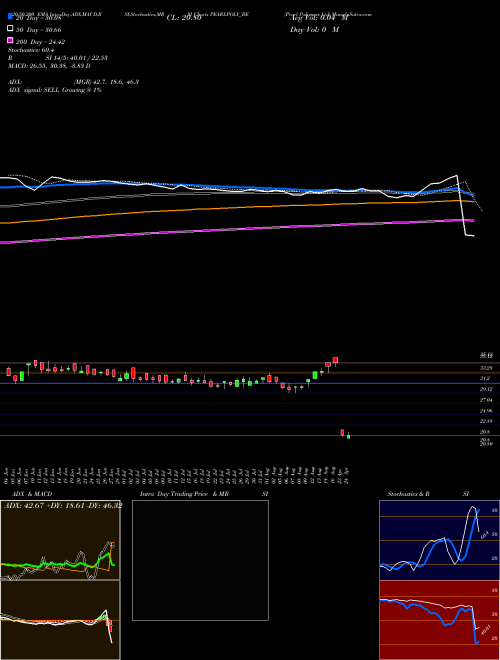This screenshot has height=660, width=500.
Task: Click the 24.96 price axis label
Action: click(x=487, y=410)
